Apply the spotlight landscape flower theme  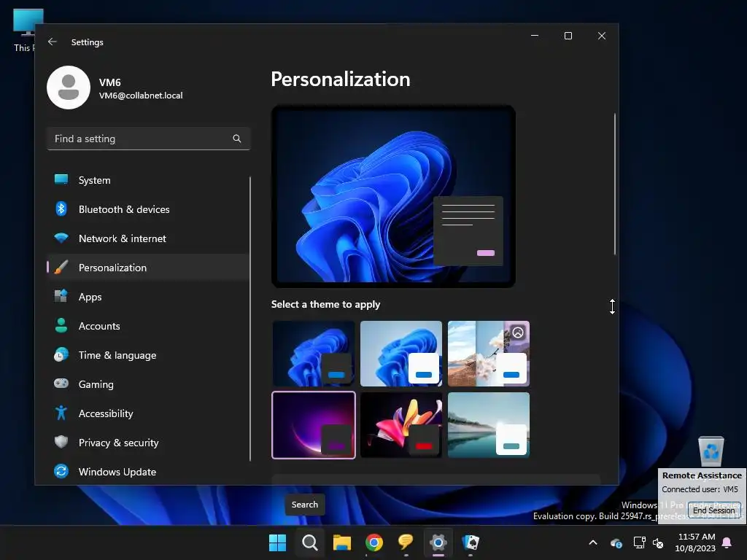488,354
